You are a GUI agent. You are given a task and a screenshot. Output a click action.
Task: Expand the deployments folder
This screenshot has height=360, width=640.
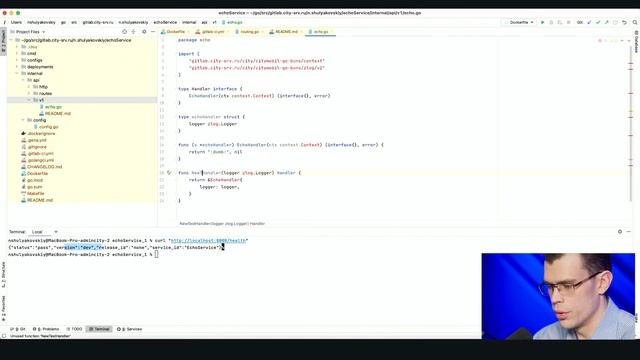pos(17,67)
